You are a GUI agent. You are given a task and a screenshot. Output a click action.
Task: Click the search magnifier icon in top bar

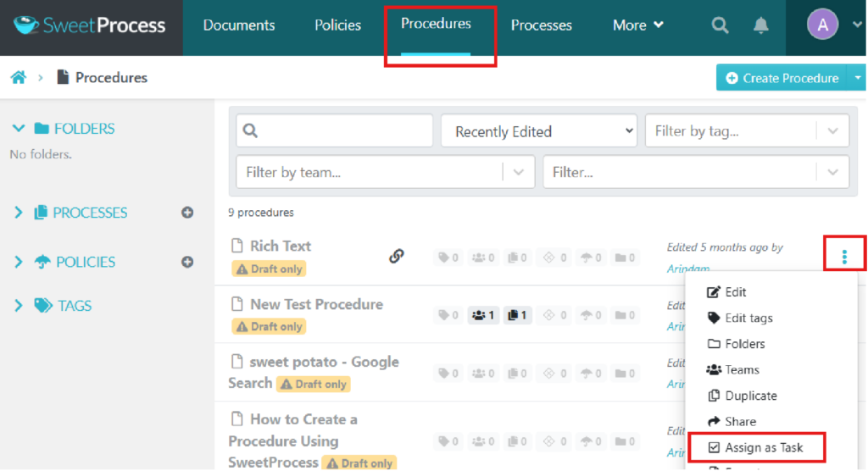720,25
